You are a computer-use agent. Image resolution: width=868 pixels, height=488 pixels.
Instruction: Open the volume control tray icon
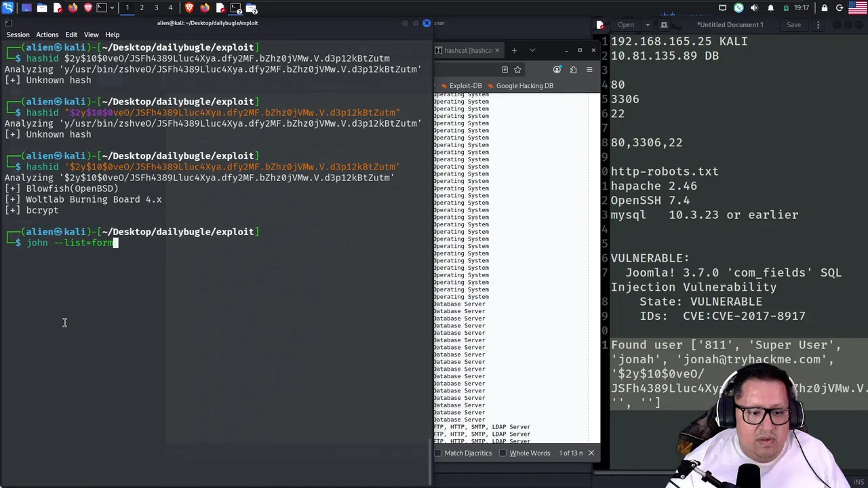(x=754, y=7)
